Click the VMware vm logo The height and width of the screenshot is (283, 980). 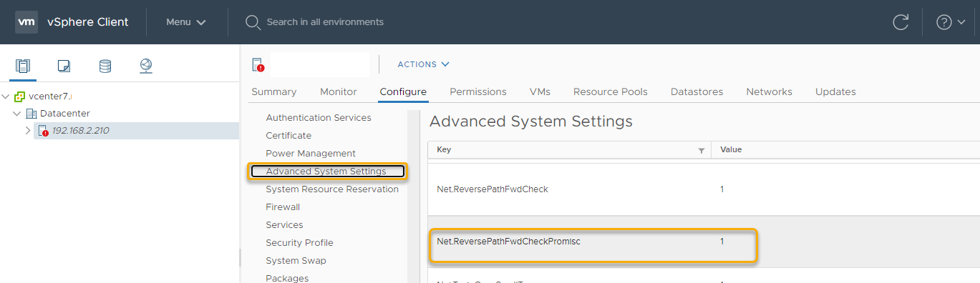26,22
